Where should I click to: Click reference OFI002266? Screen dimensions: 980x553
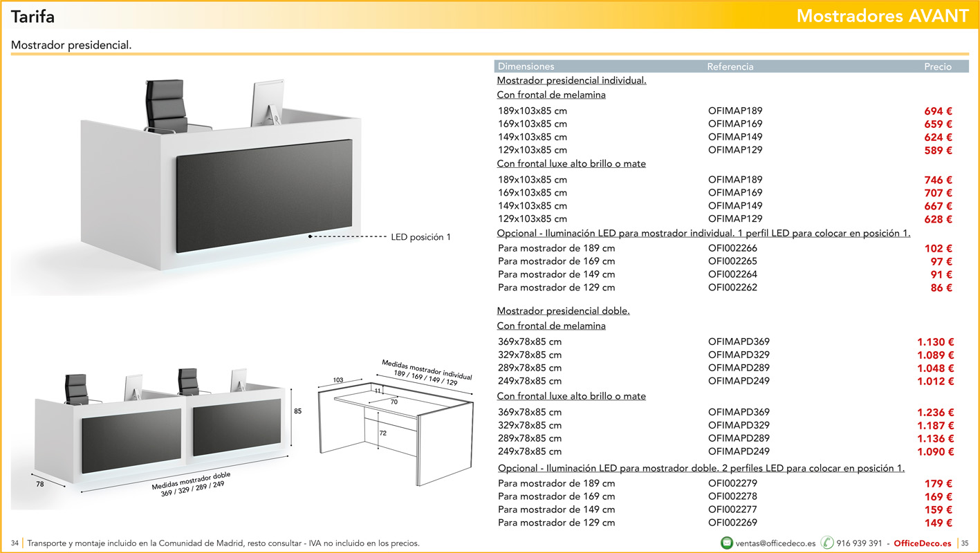tap(732, 248)
